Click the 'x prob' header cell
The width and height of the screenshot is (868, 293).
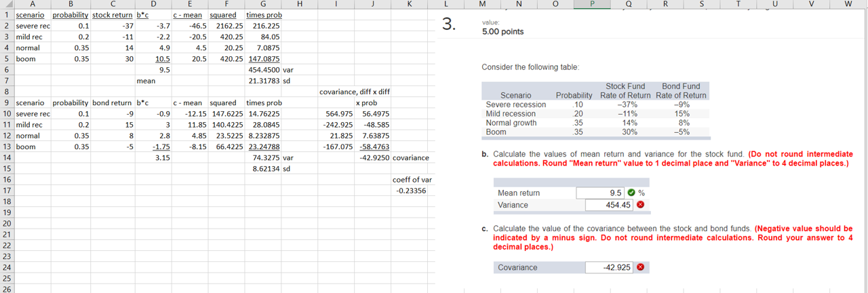pyautogui.click(x=373, y=102)
